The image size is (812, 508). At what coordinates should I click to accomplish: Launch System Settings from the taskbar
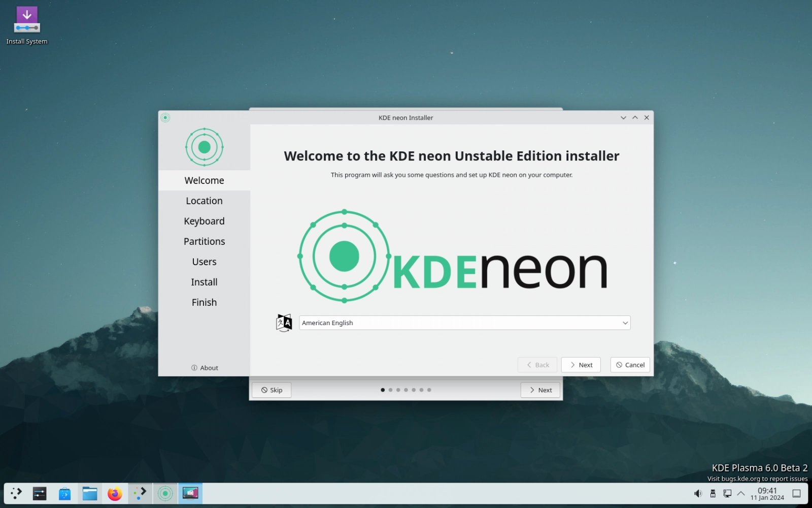tap(40, 493)
